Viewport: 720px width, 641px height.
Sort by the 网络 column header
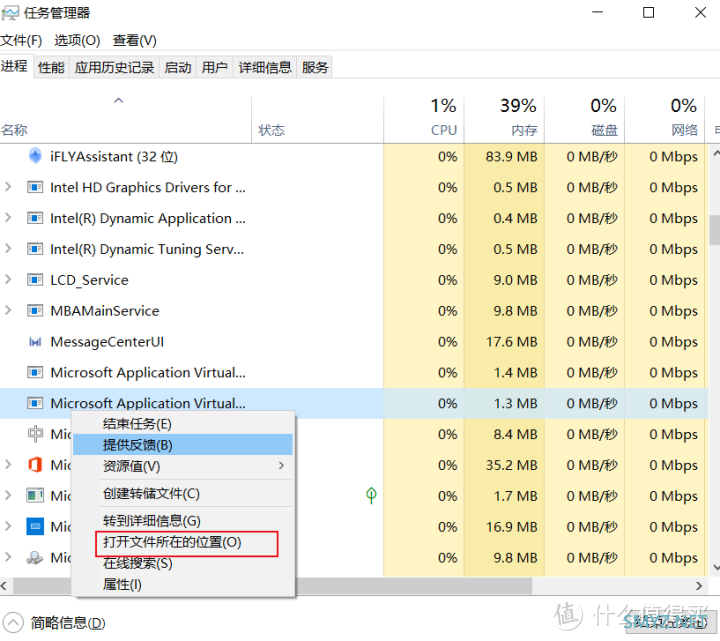[664, 119]
